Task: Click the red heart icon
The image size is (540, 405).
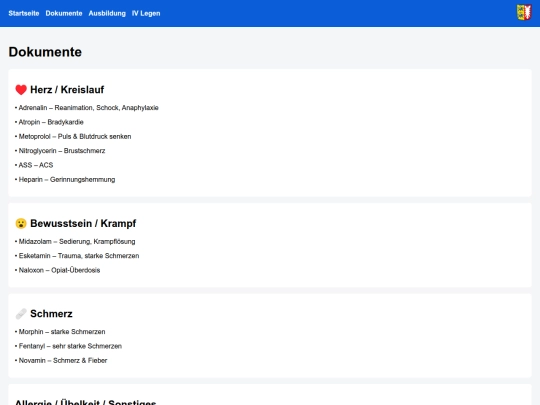Action: coord(21,90)
